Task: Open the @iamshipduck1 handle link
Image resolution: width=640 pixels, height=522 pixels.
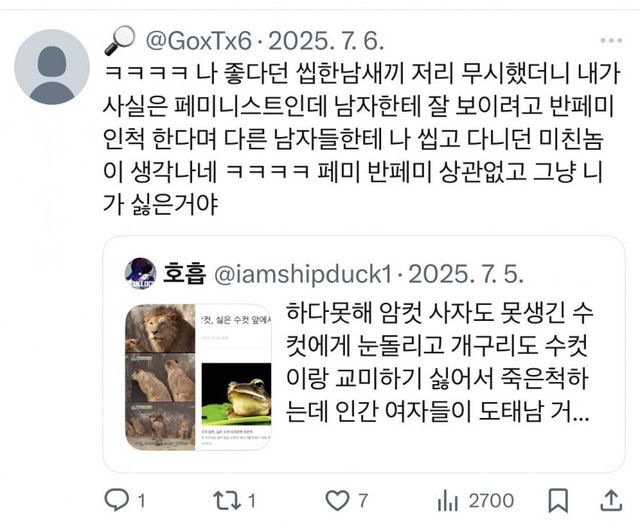Action: click(303, 274)
